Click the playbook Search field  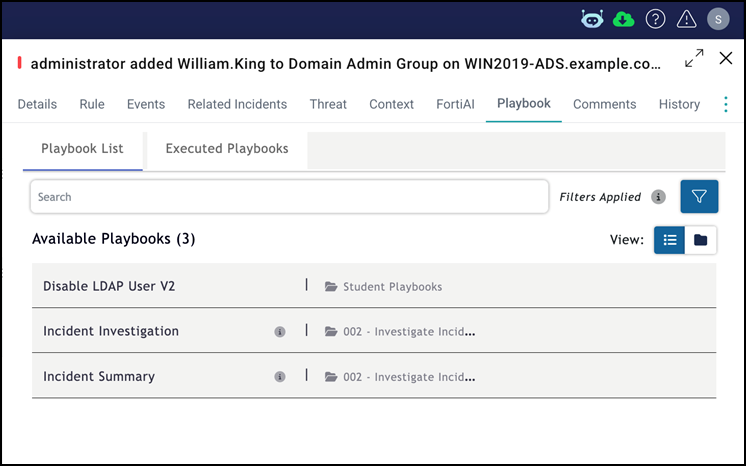(x=289, y=197)
